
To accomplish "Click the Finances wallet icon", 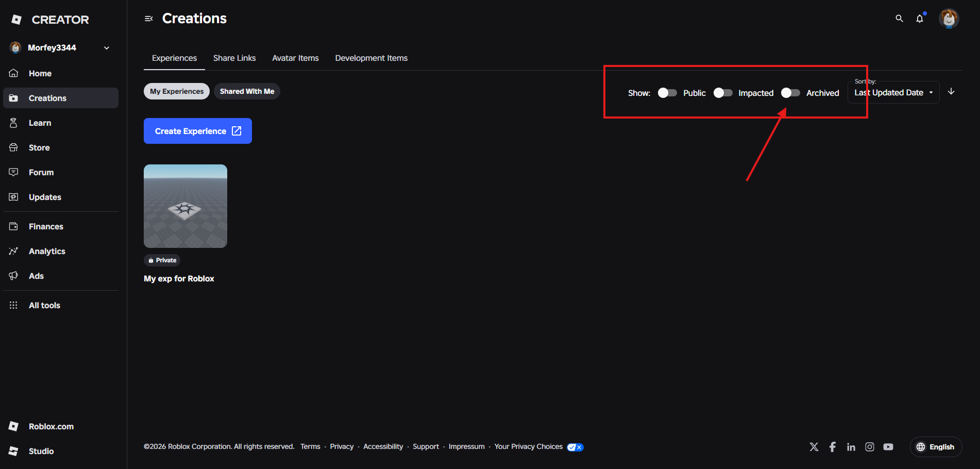I will pos(14,226).
